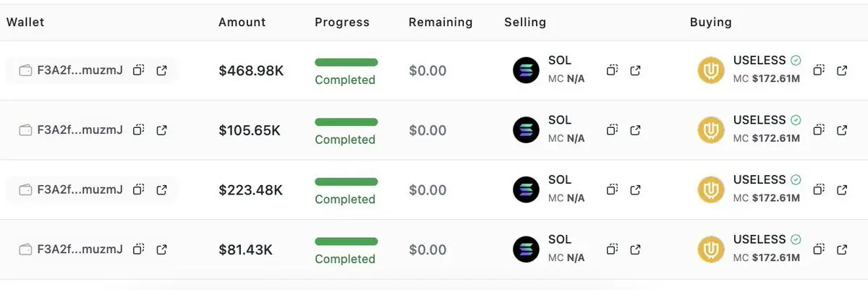Sort by Amount column header
The image size is (868, 290).
tap(242, 22)
